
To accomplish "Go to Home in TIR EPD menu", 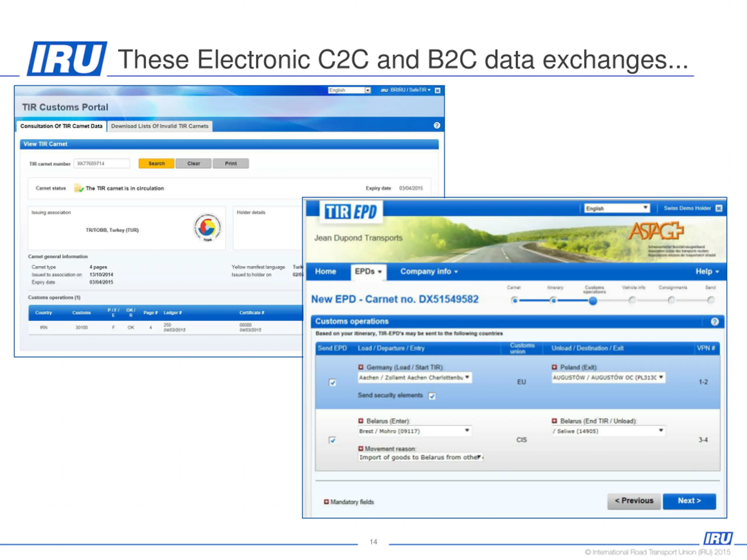I will click(x=326, y=271).
